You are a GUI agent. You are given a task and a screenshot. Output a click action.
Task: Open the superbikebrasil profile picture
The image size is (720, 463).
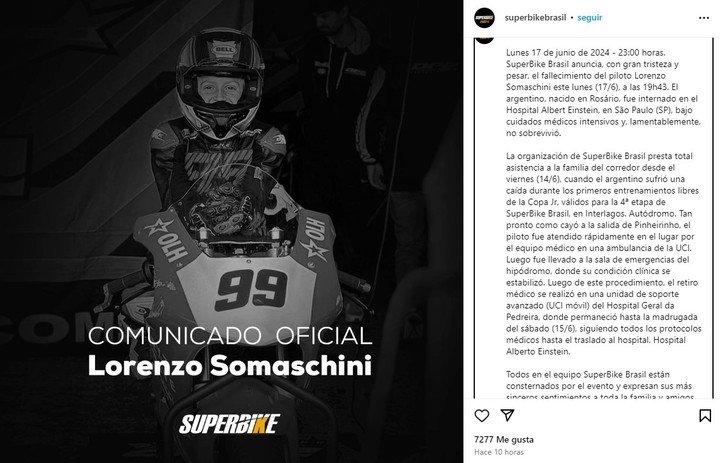pyautogui.click(x=483, y=18)
